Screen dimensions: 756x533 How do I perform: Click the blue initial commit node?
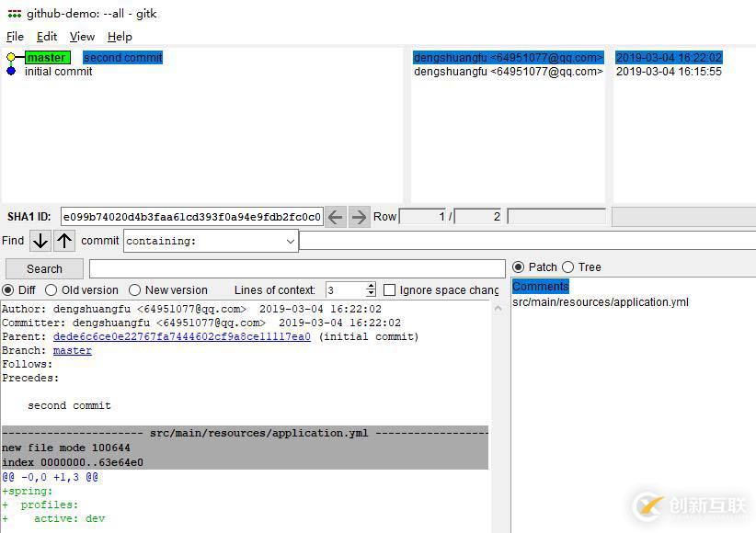click(x=11, y=72)
